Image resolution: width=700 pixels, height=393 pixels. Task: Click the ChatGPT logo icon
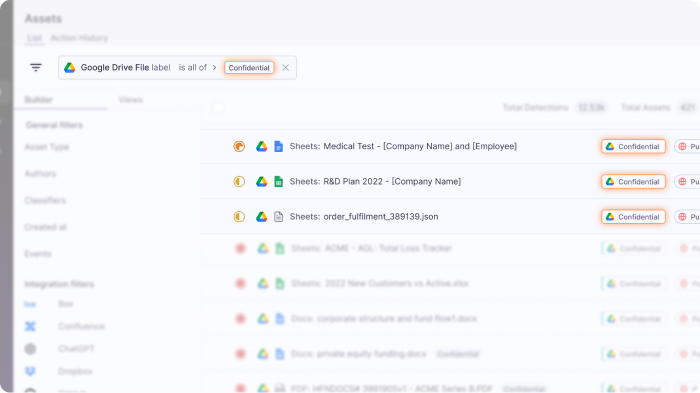30,349
